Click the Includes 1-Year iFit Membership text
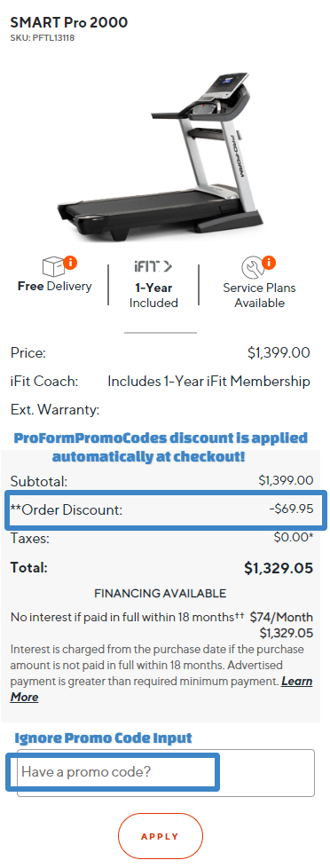The width and height of the screenshot is (330, 868). tap(208, 382)
